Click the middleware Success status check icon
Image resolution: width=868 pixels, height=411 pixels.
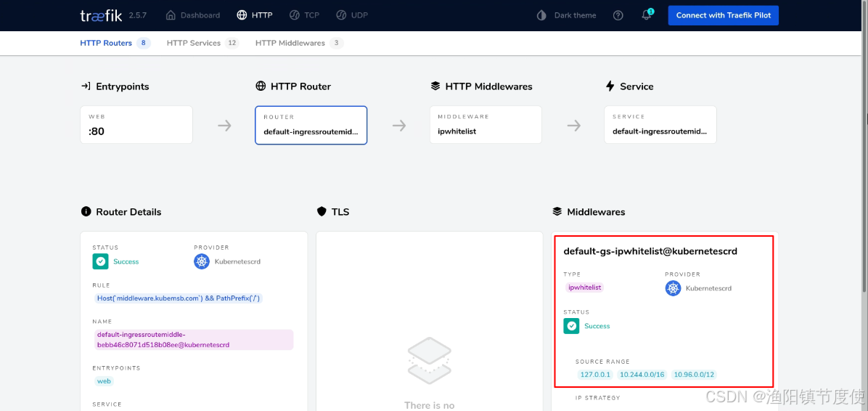pyautogui.click(x=571, y=326)
